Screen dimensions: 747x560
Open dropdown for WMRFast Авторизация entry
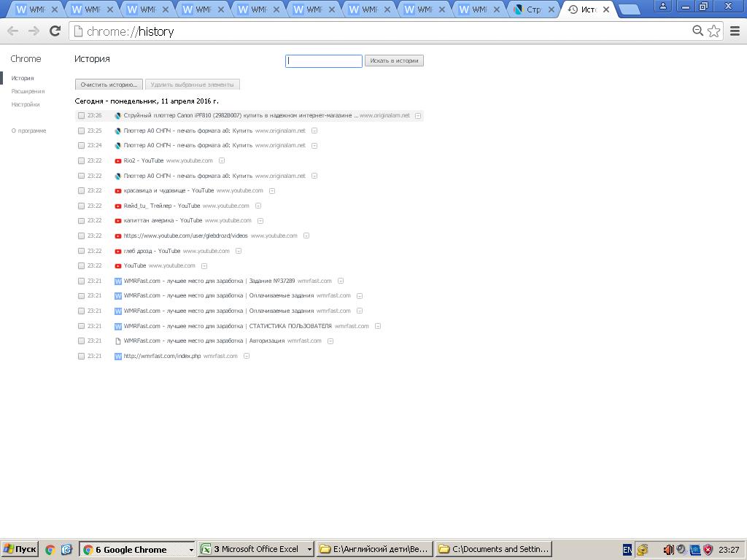(330, 341)
